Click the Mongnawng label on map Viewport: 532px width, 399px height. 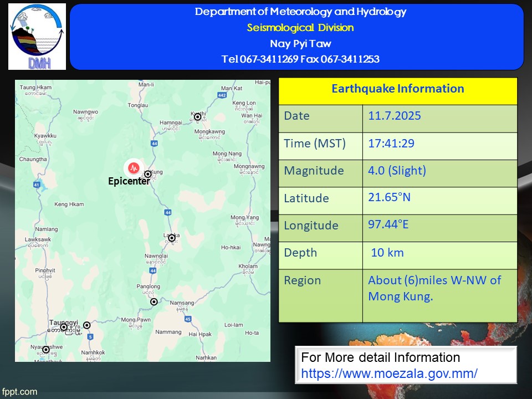(249, 167)
